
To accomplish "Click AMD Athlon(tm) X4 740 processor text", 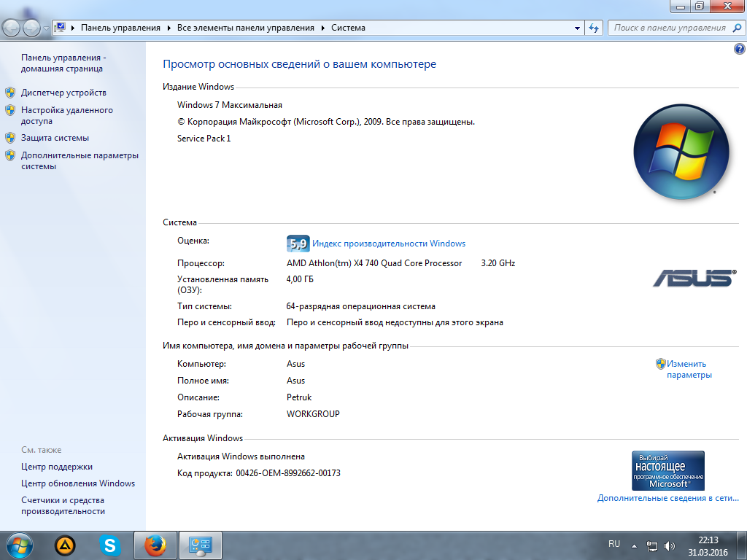I will 374,262.
